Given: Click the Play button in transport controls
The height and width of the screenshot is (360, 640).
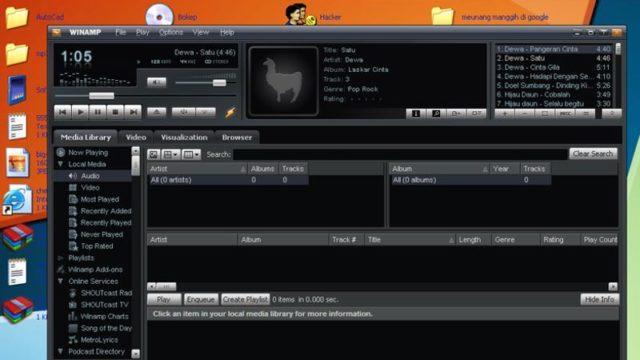Looking at the screenshot, I should pyautogui.click(x=80, y=112).
